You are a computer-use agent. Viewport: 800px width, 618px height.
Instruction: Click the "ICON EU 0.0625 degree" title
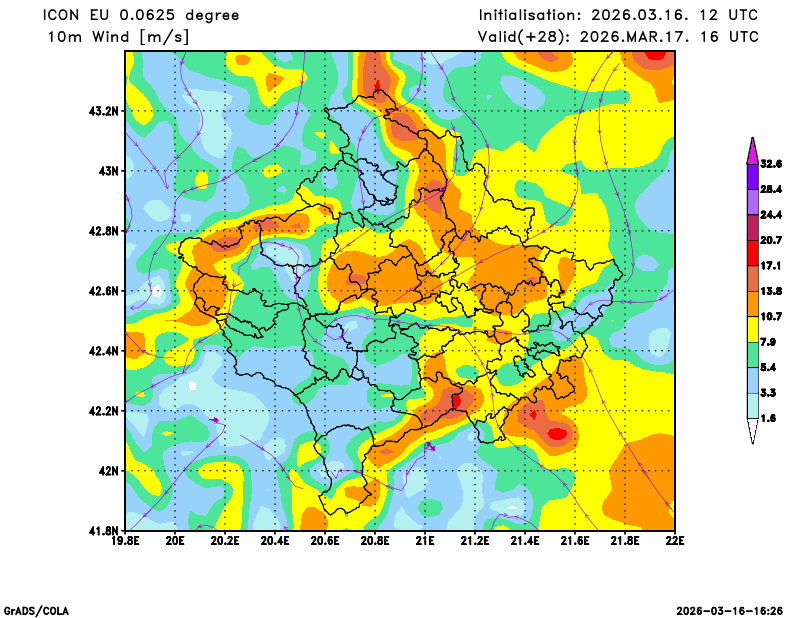point(141,15)
